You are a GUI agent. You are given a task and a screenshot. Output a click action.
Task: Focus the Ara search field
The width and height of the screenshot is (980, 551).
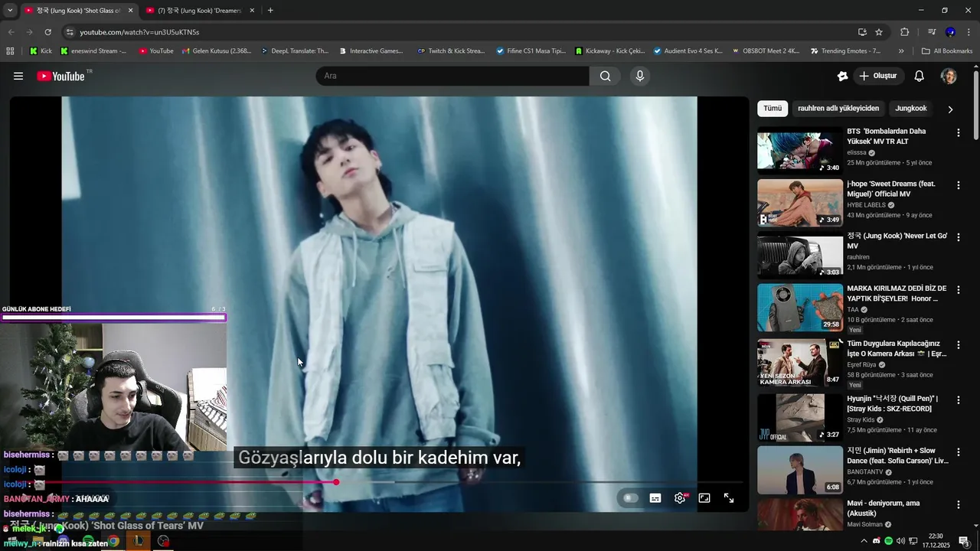point(452,76)
